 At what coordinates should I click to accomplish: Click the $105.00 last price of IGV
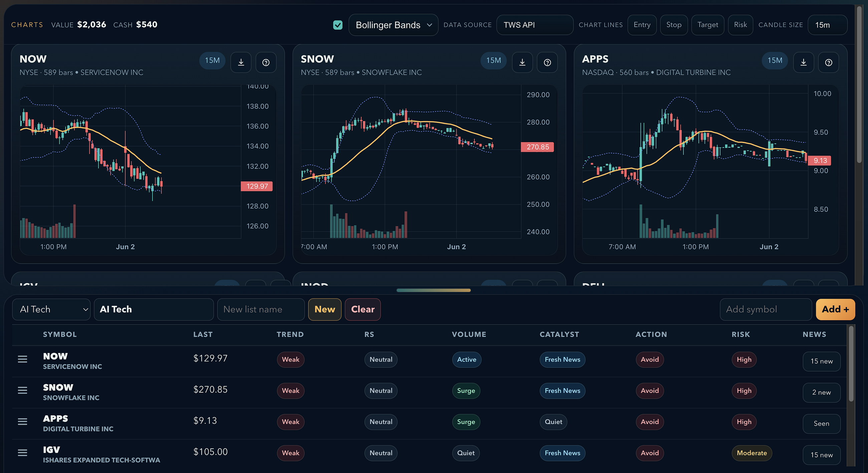[210, 452]
